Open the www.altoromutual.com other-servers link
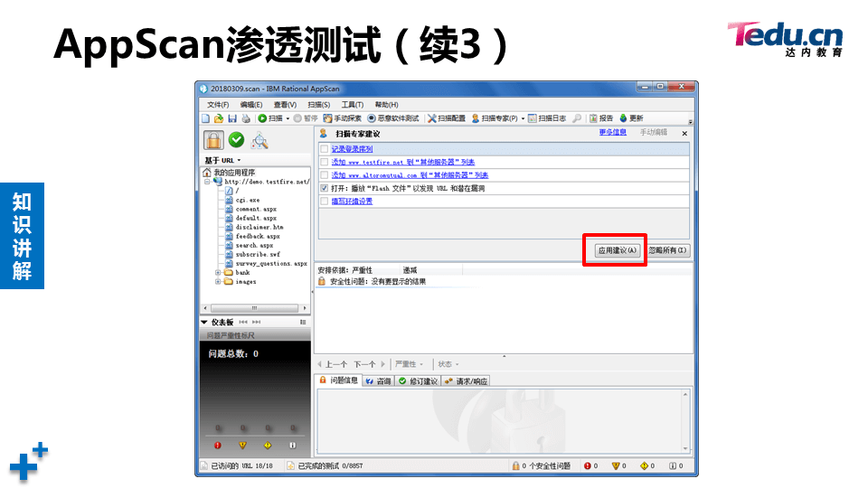 click(410, 175)
